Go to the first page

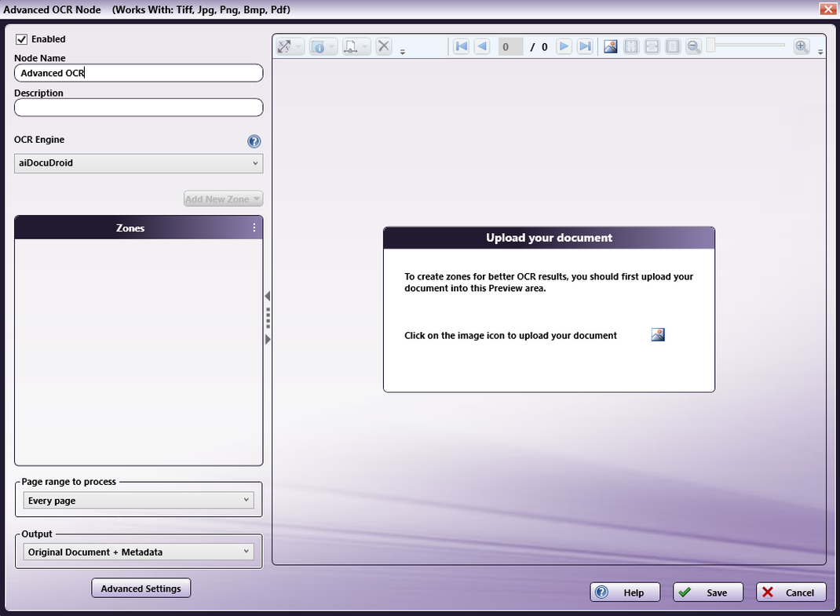click(x=462, y=46)
